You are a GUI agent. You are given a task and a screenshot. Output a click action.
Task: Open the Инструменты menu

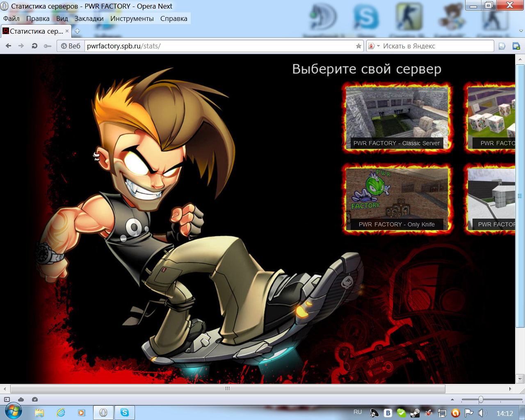[x=132, y=18]
